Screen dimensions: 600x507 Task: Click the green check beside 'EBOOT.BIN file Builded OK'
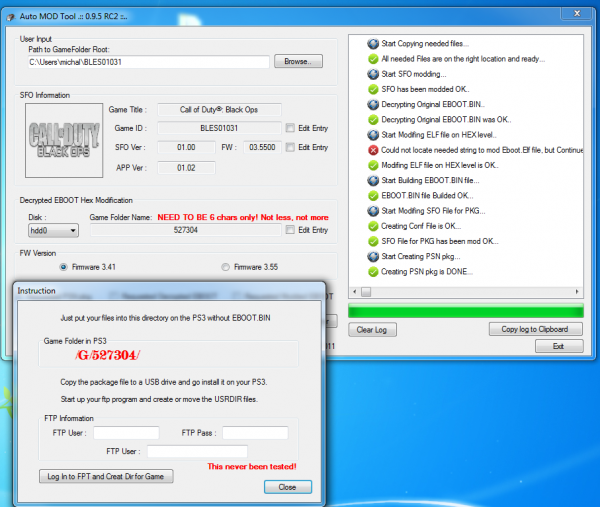pyautogui.click(x=373, y=196)
